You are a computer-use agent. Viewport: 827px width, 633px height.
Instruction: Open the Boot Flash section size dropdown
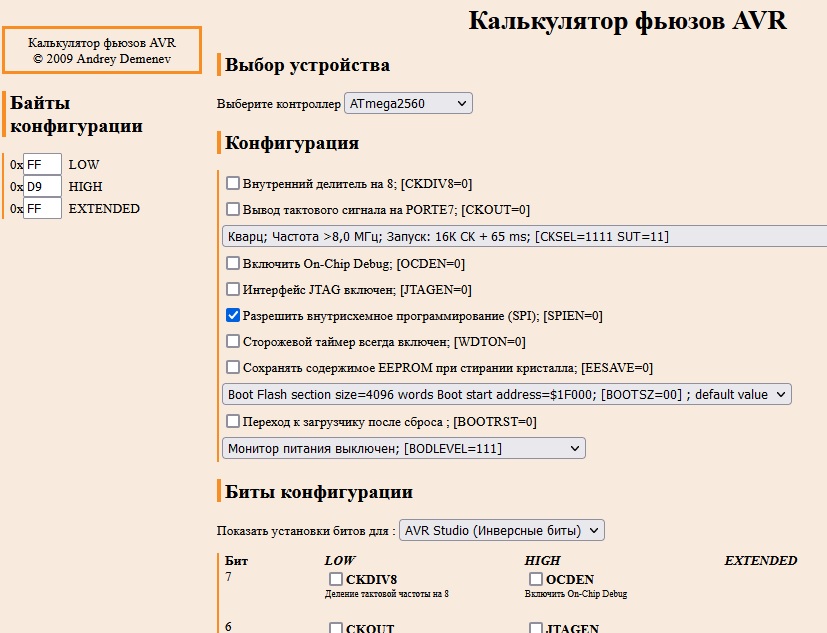[x=507, y=395]
